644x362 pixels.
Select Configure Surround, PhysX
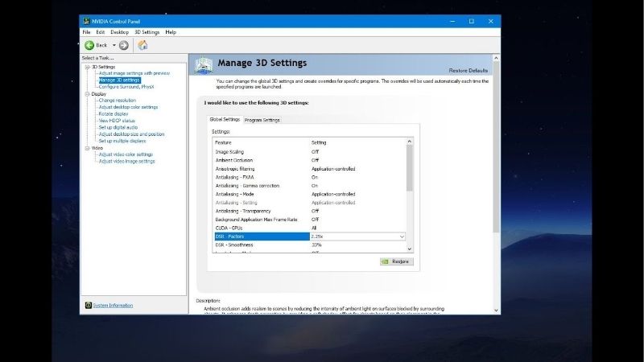pos(126,87)
